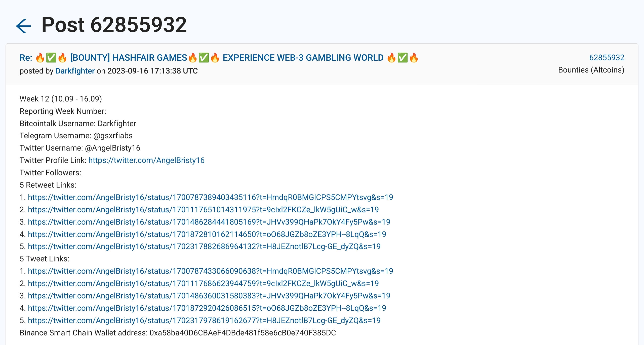Open retweet link ending 1701872810162114650
This screenshot has height=345, width=644.
(207, 234)
